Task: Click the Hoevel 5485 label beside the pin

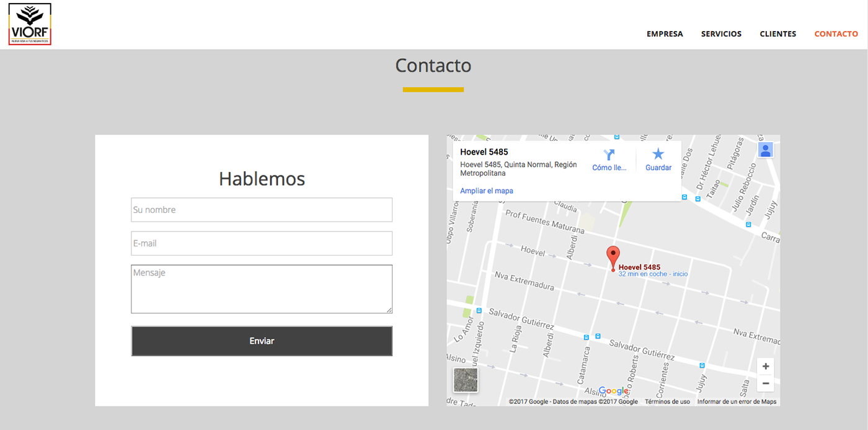Action: tap(639, 267)
